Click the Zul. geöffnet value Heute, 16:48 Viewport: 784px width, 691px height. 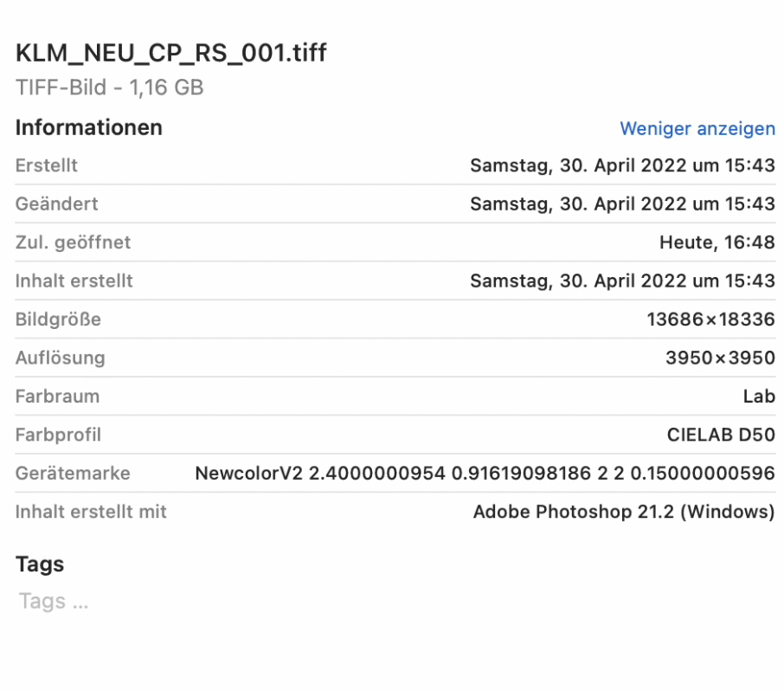click(717, 242)
